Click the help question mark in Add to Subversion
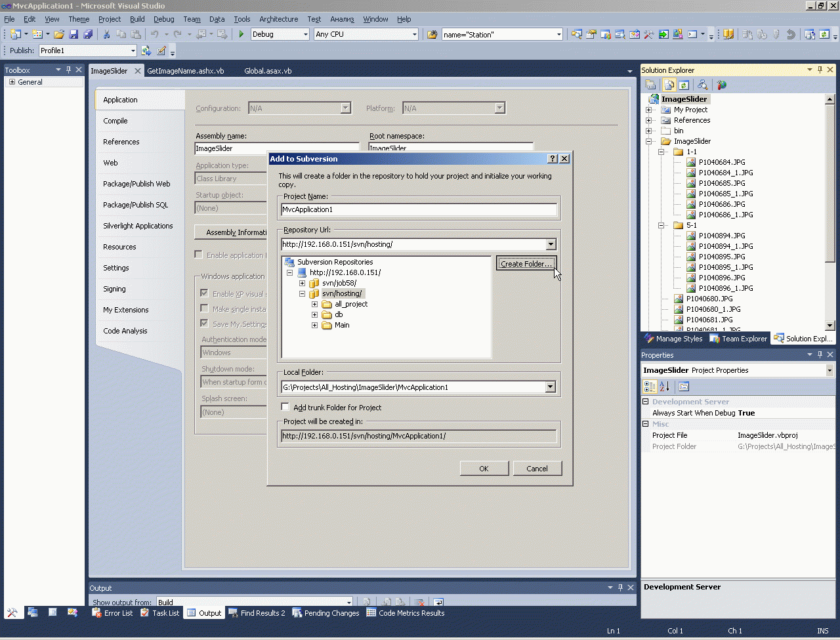The image size is (840, 640). pos(553,159)
